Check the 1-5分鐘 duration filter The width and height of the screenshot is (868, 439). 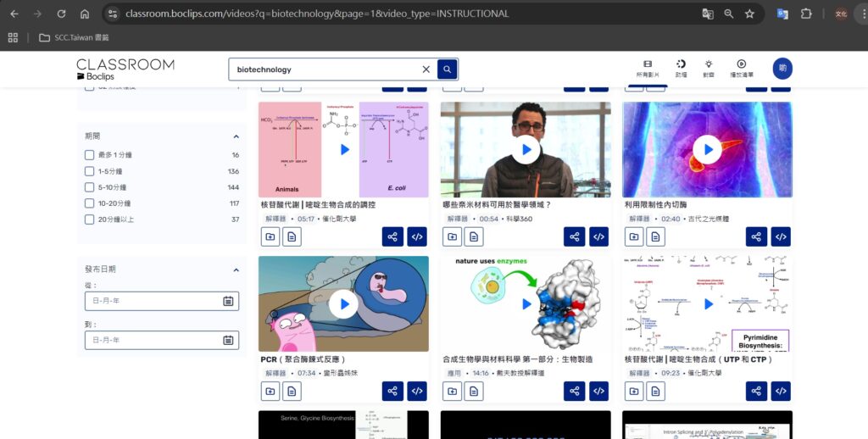pyautogui.click(x=90, y=171)
